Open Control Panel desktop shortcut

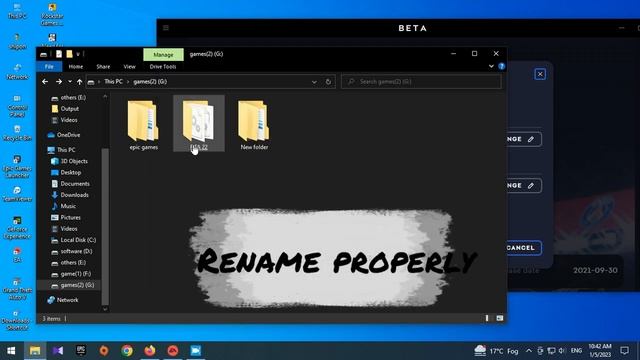[x=17, y=106]
